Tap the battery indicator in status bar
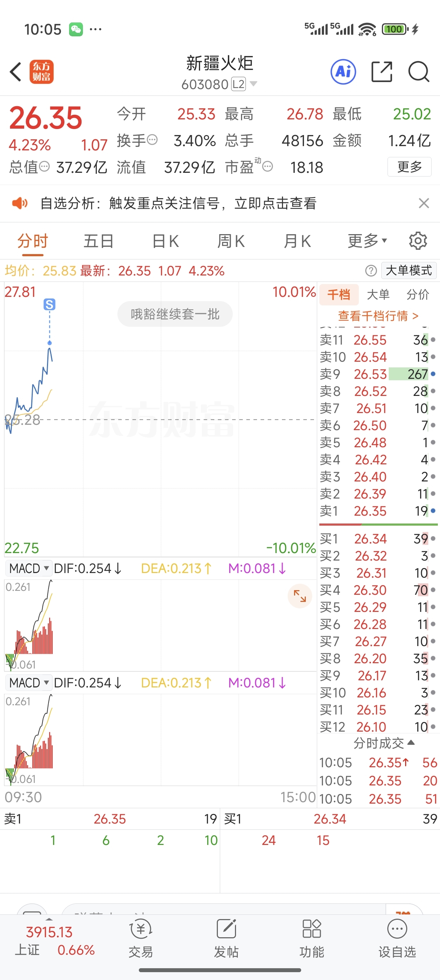The image size is (440, 980). pyautogui.click(x=395, y=29)
